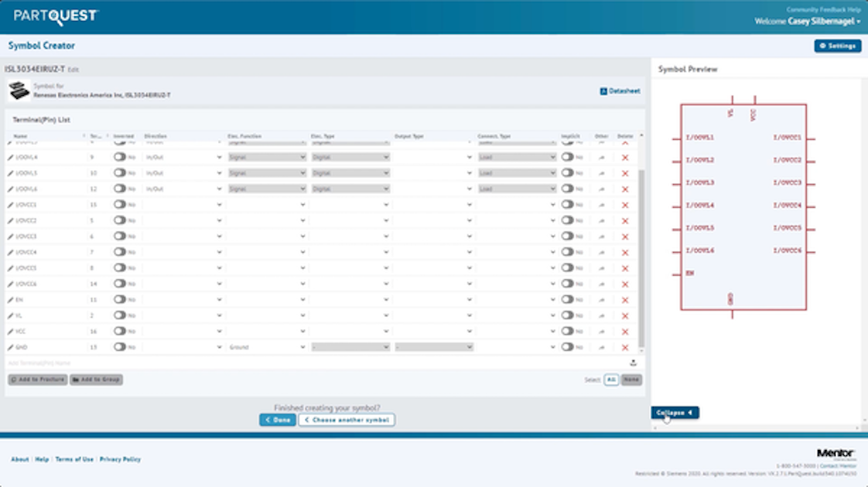Image resolution: width=868 pixels, height=487 pixels.
Task: Click the pencil edit icon for EN pin
Action: coord(11,299)
